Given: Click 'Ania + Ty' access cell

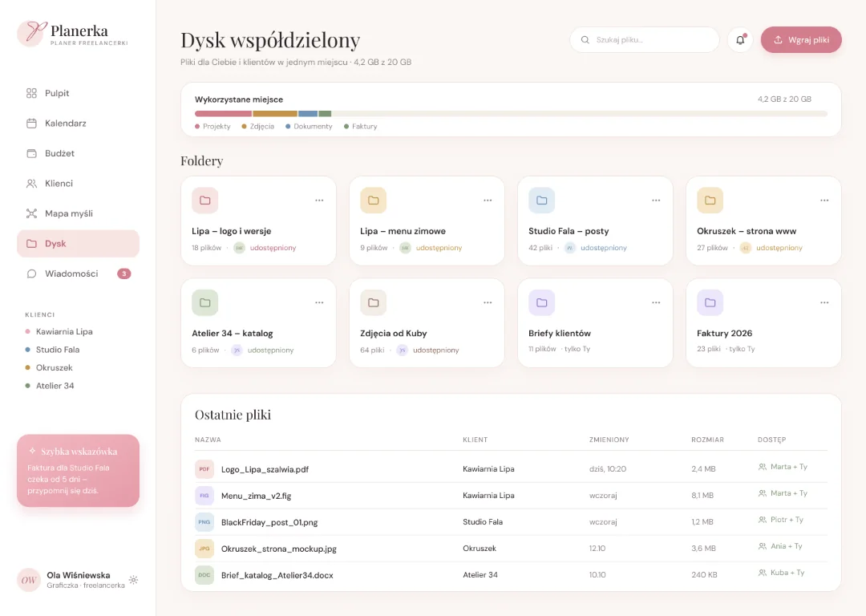Looking at the screenshot, I should [x=780, y=546].
